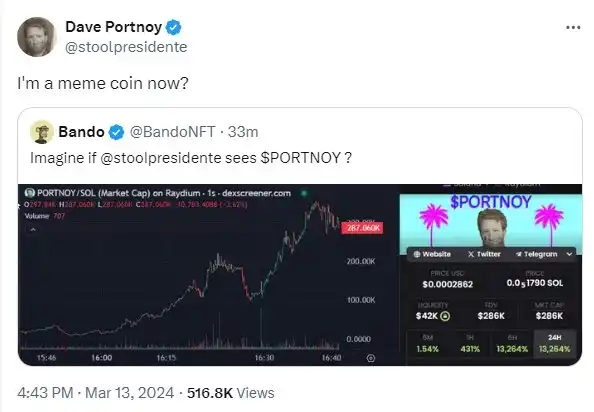Viewport: 594px width, 412px height.
Task: Click Bando's blue verified badge
Action: point(116,132)
